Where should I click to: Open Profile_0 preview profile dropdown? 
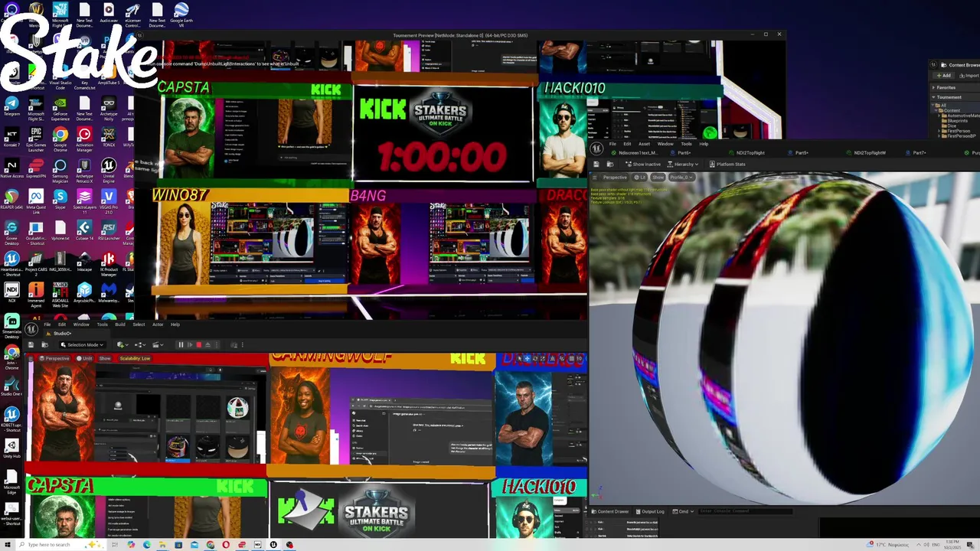pyautogui.click(x=681, y=178)
